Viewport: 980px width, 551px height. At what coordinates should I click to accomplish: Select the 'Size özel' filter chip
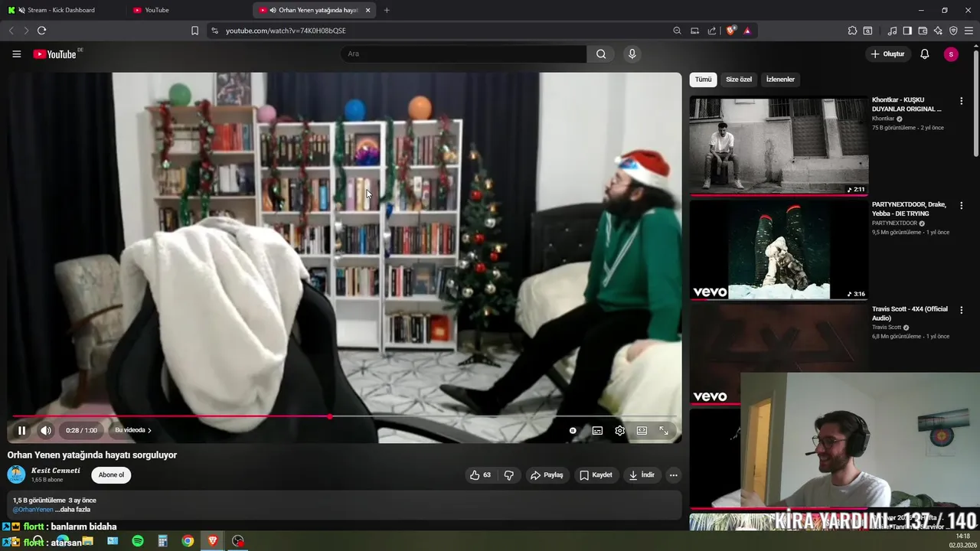tap(739, 80)
